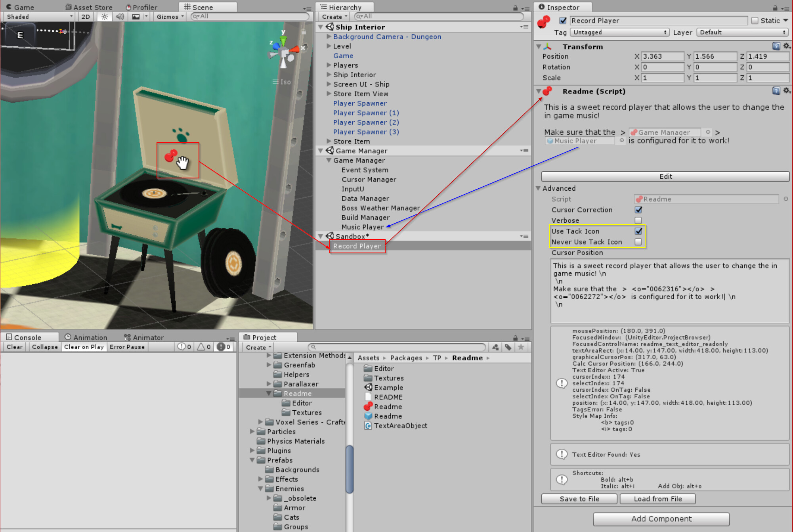This screenshot has height=532, width=793.
Task: Click Position X input field
Action: 662,56
